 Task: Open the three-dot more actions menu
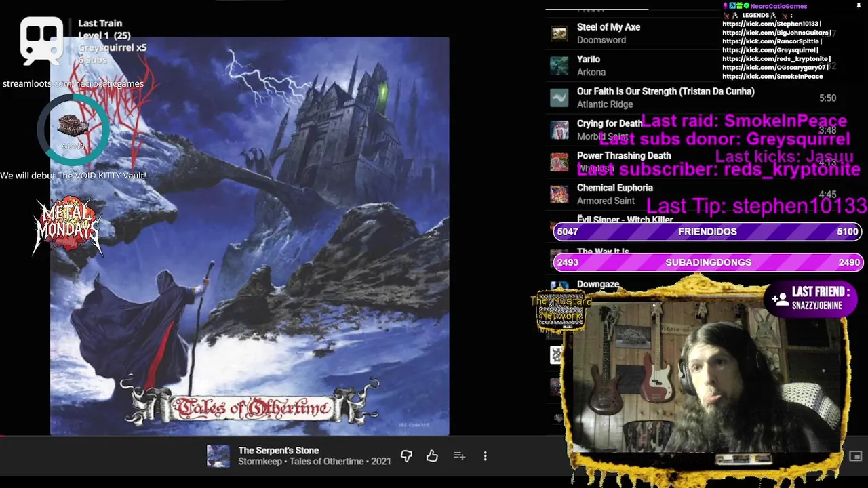tap(485, 456)
